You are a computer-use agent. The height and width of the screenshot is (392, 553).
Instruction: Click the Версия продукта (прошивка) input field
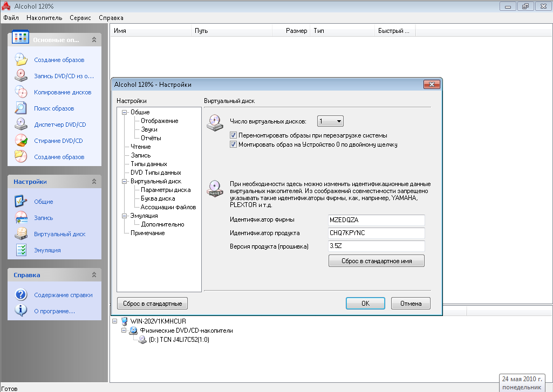[376, 246]
